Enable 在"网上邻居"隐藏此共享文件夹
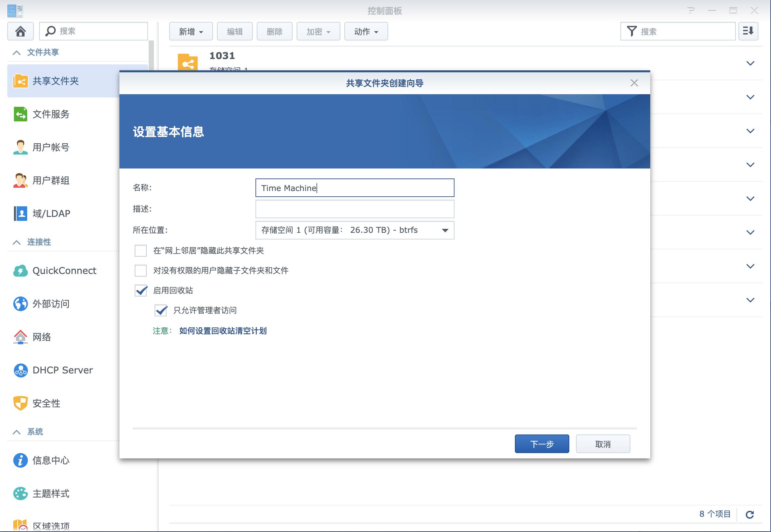The width and height of the screenshot is (771, 532). (x=140, y=251)
